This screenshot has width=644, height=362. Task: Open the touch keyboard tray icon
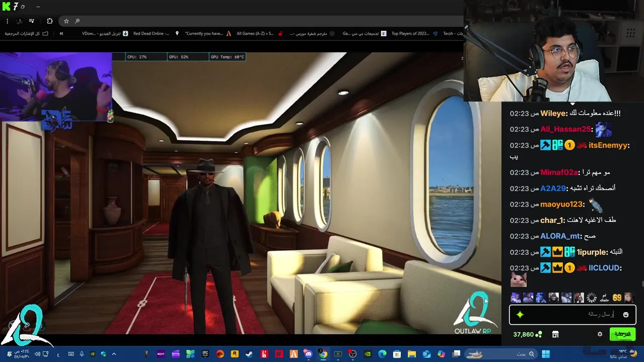point(71,354)
